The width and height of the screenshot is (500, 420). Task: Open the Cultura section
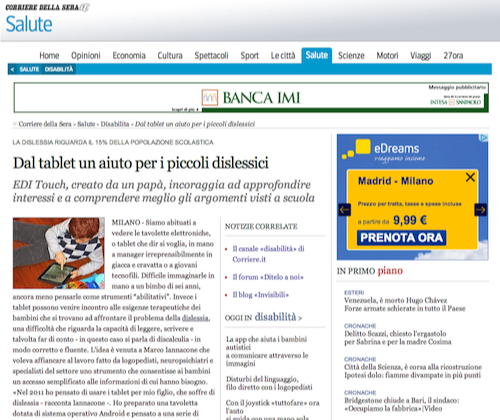(x=170, y=55)
